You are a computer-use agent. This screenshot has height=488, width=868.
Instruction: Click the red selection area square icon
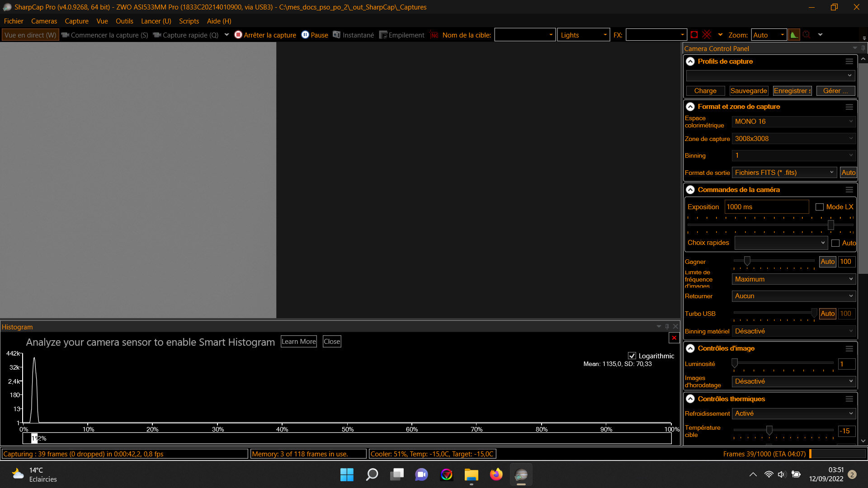[x=694, y=35]
